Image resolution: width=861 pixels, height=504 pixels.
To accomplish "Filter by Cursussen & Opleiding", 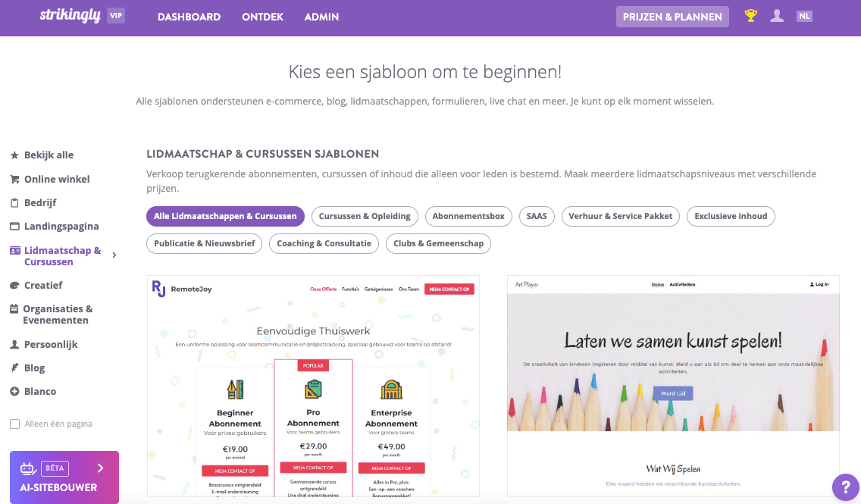I will tap(365, 216).
